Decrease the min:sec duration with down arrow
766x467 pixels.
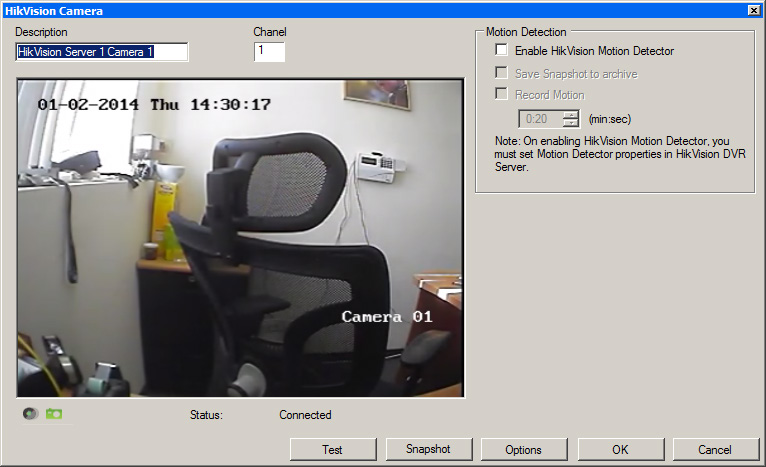570,123
